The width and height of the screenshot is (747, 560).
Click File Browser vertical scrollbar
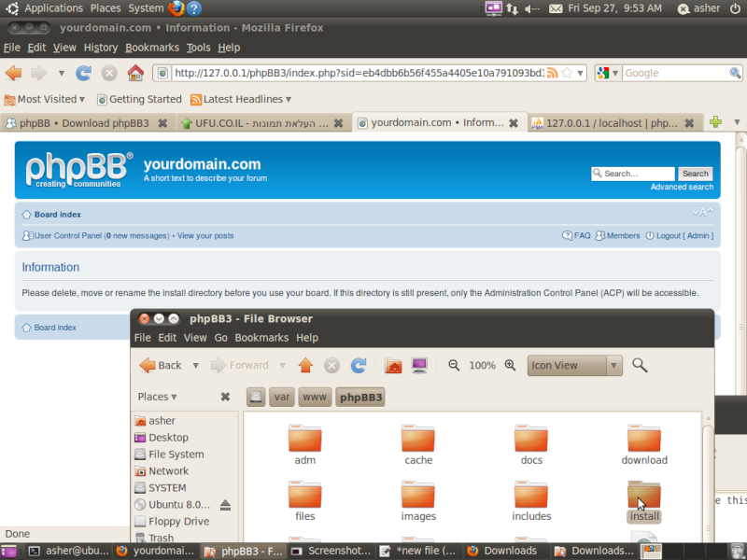point(708,479)
